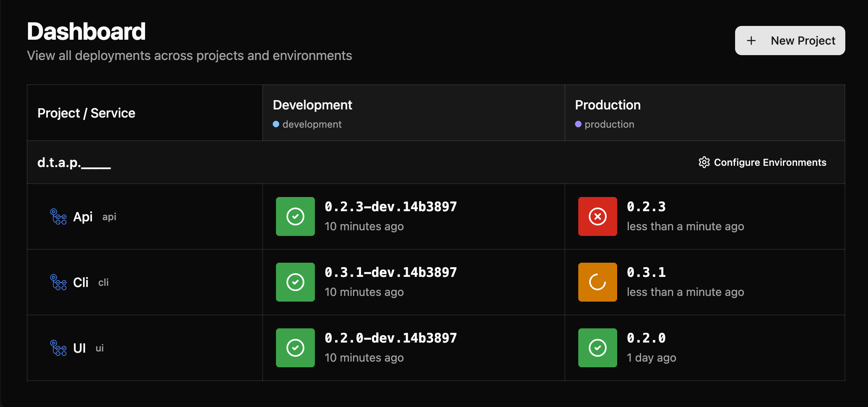This screenshot has height=407, width=868.
Task: Click the blue development environment dot
Action: coord(276,124)
